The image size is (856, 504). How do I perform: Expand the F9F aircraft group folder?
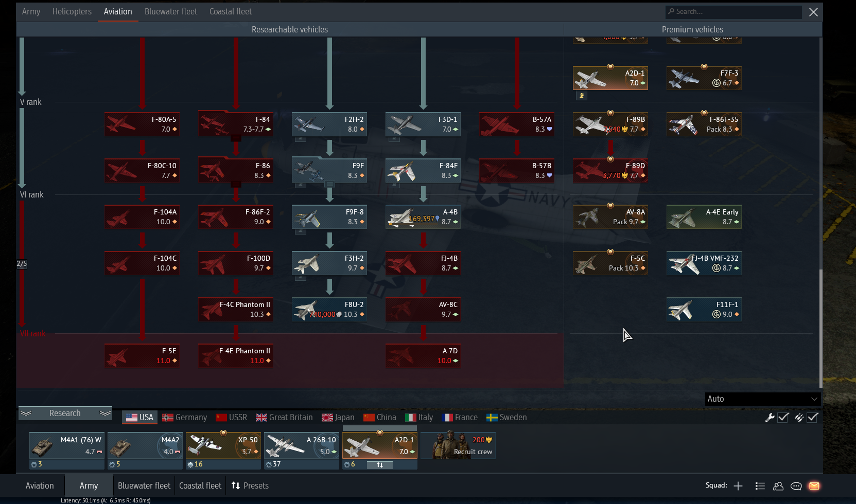[329, 171]
